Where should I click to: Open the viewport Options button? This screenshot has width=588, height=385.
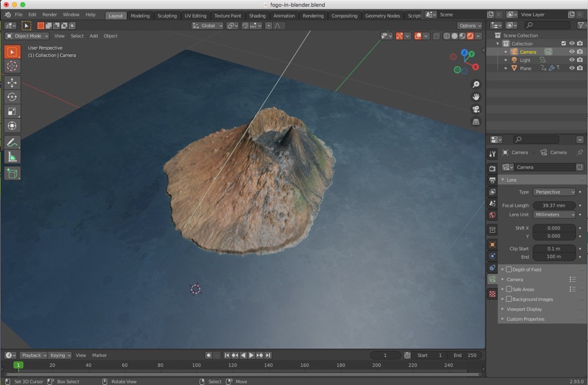point(469,25)
